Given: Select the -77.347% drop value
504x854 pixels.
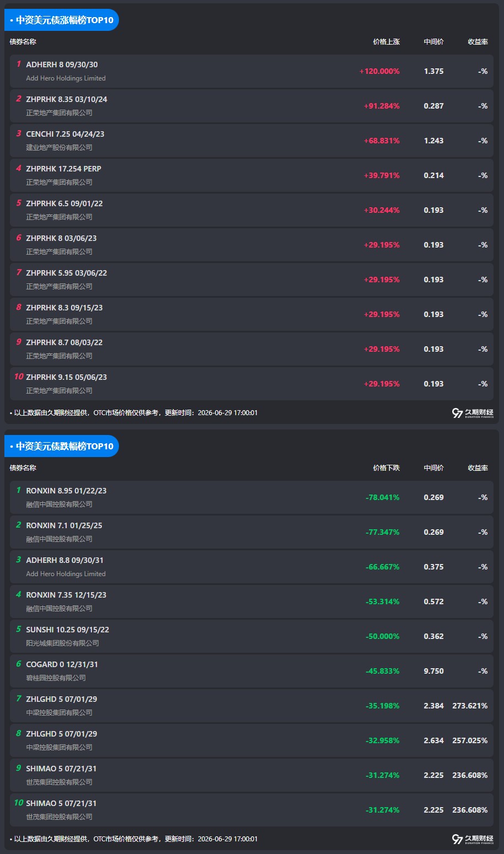Looking at the screenshot, I should coord(382,532).
